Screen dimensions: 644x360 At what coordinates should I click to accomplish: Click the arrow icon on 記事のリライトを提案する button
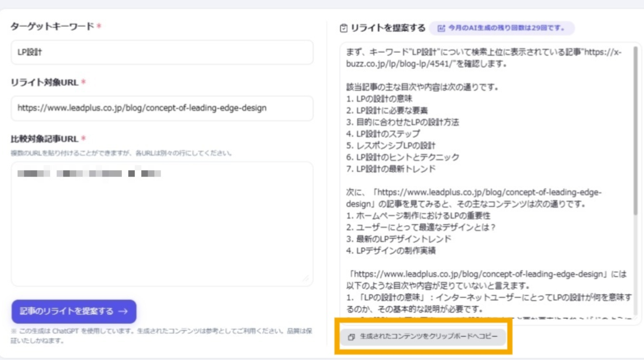[x=123, y=312]
